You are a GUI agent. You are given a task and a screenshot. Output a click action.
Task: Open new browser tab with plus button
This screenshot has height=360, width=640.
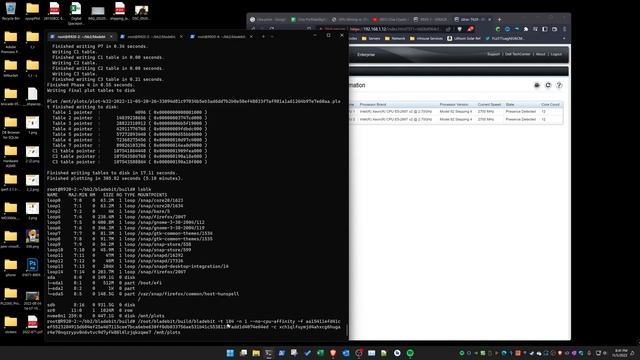coord(500,19)
